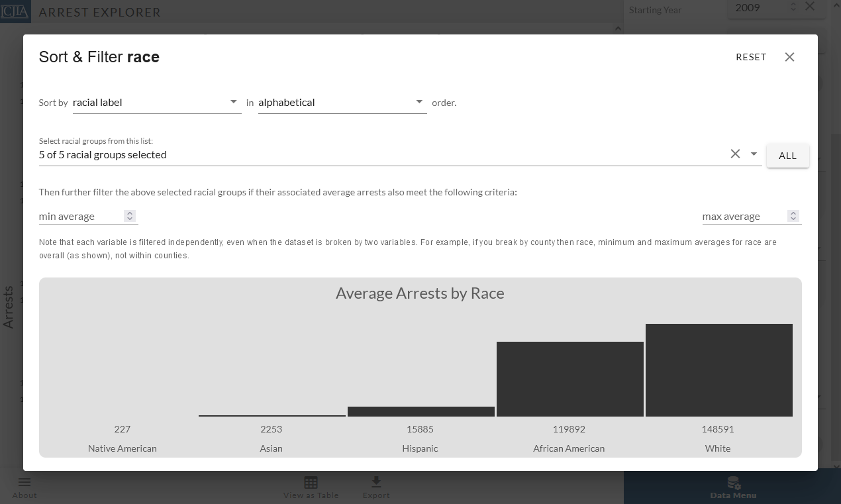The image size is (841, 504).
Task: Click the max average stepper arrows
Action: 793,216
